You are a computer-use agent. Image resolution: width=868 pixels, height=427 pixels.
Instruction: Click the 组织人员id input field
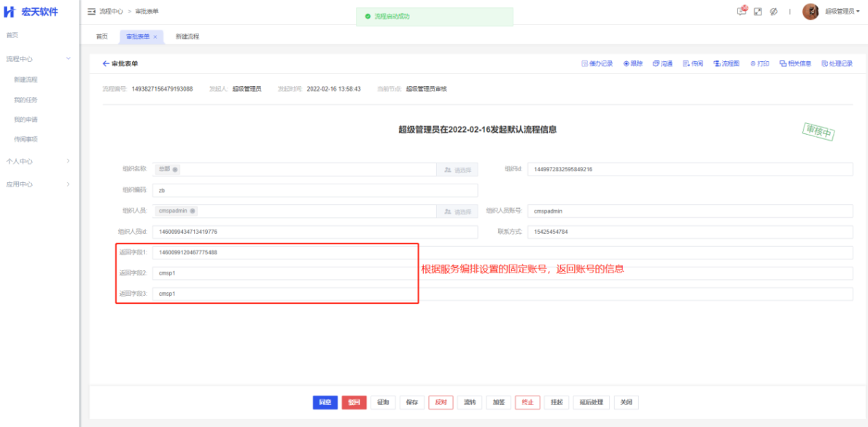tap(315, 232)
